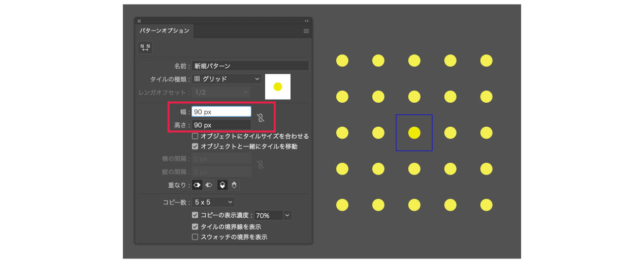Uncheck オブジェクトと一緒にタイルを移動
644x262 pixels.
pos(195,147)
